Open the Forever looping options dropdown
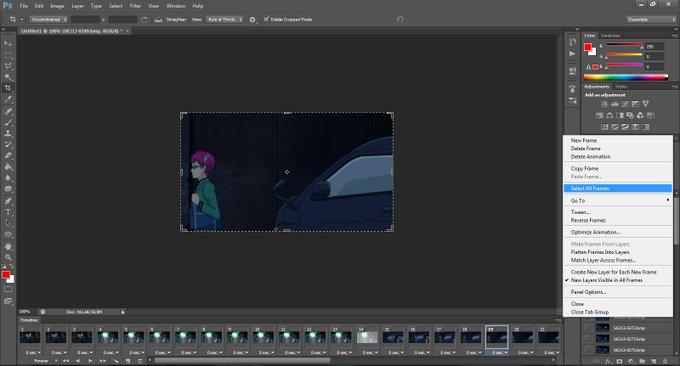 tap(45, 361)
